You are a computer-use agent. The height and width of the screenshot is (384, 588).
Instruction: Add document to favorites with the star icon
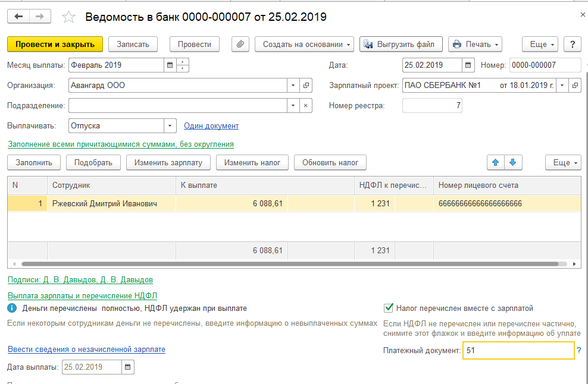pyautogui.click(x=69, y=17)
